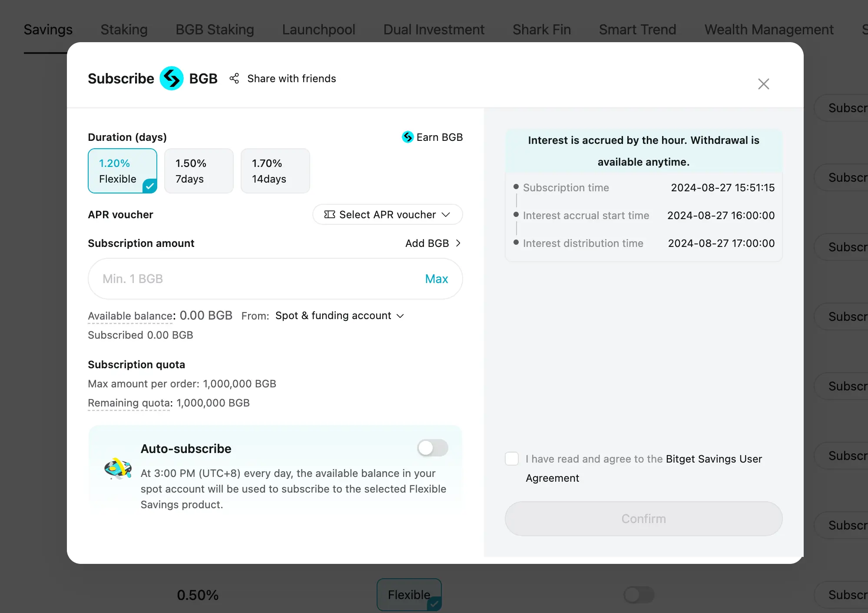
Task: Click the Share with friends icon
Action: point(235,78)
